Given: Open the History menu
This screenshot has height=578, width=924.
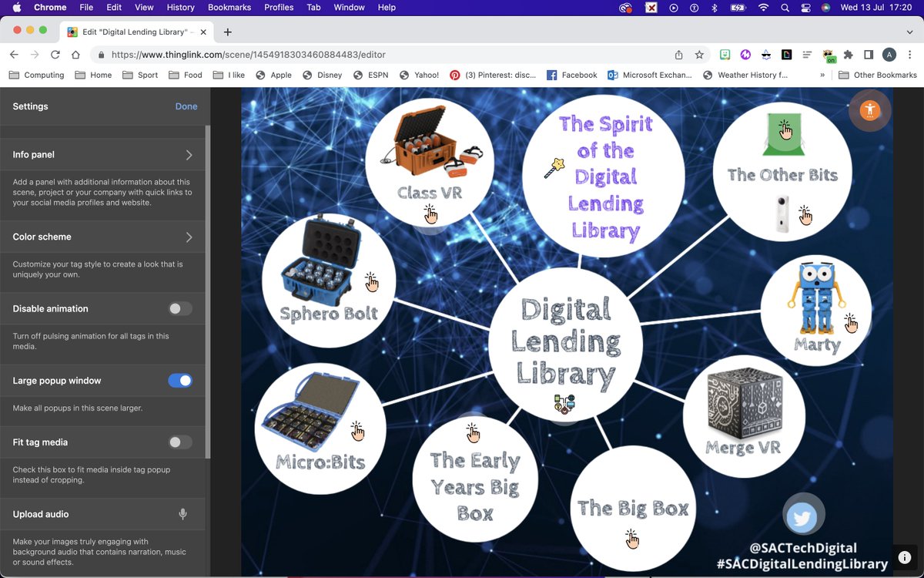Looking at the screenshot, I should [180, 7].
